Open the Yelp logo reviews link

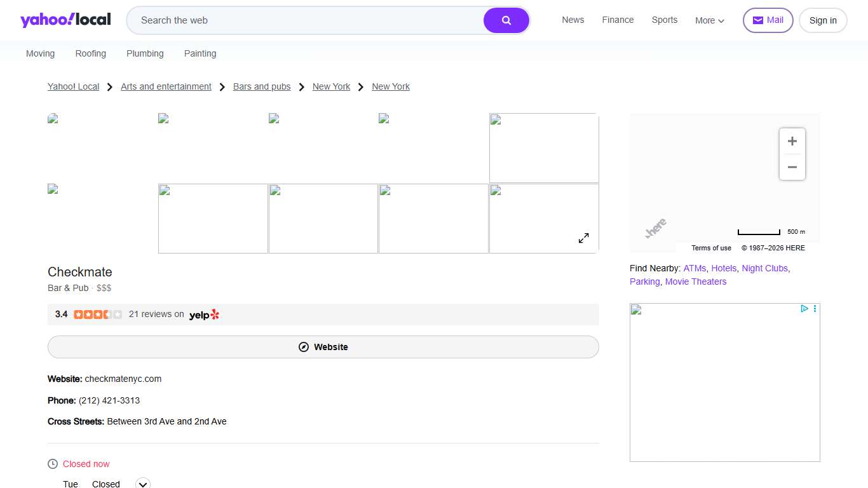pyautogui.click(x=204, y=315)
